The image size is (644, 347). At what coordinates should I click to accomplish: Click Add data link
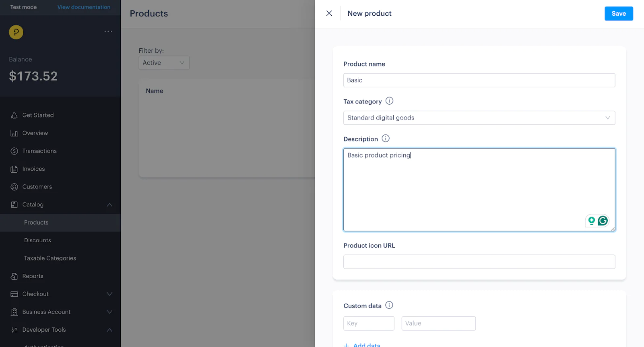[367, 345]
